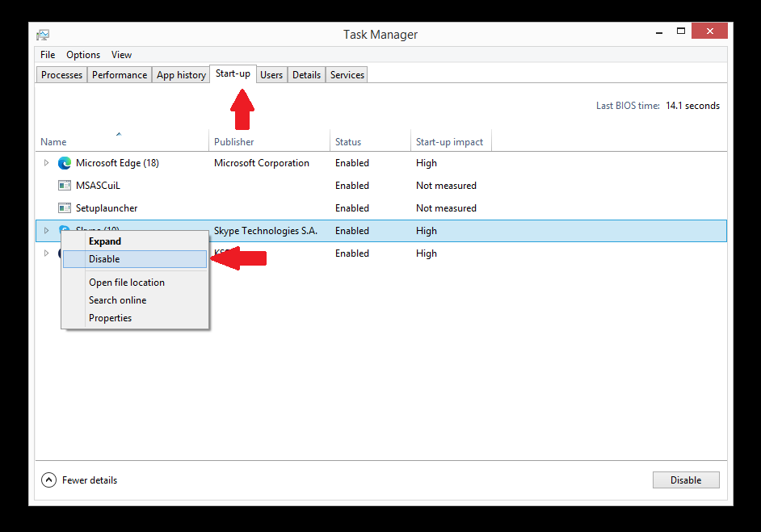
Task: Select Search online menu entry
Action: 117,300
